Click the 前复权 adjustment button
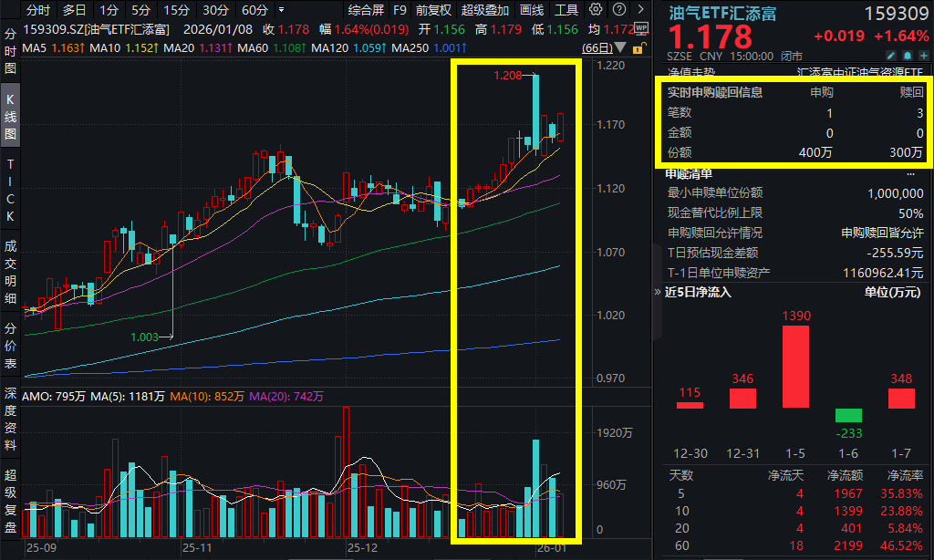 click(433, 10)
